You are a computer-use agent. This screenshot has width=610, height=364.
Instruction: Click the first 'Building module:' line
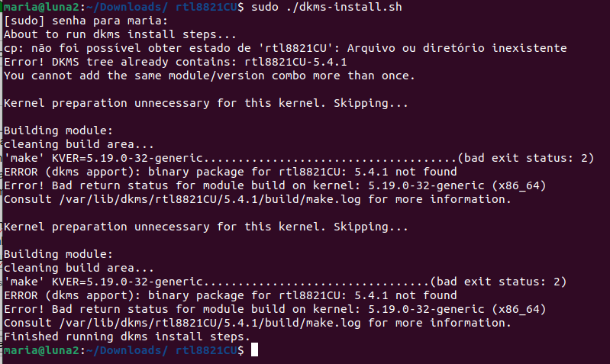click(58, 130)
